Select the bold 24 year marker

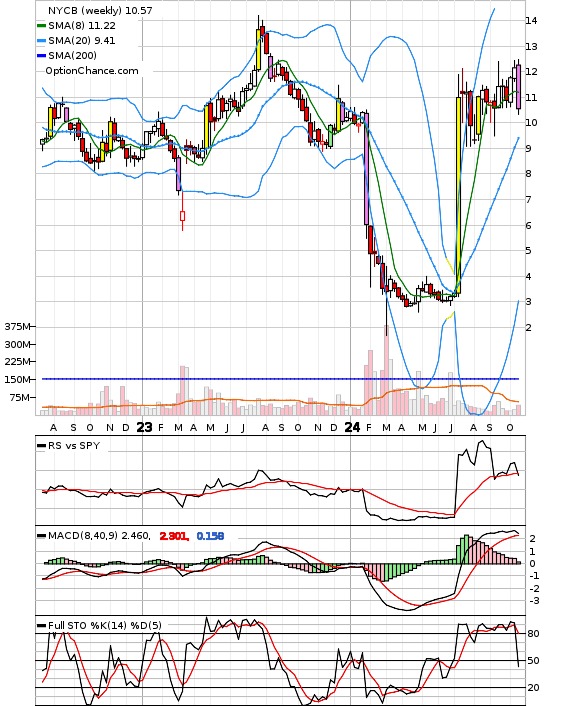coord(352,427)
